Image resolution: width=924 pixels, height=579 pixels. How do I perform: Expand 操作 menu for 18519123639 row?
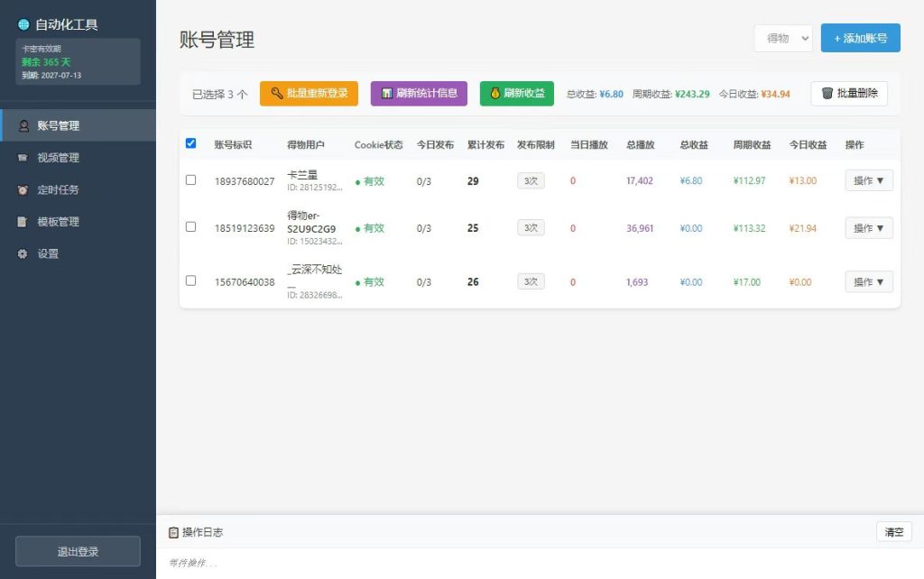coord(869,228)
